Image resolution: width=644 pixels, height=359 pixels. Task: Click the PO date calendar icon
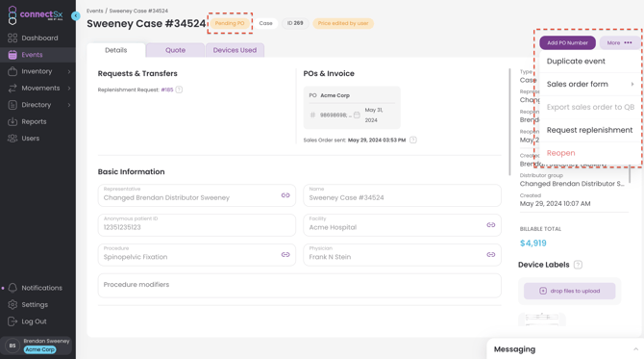pyautogui.click(x=357, y=115)
